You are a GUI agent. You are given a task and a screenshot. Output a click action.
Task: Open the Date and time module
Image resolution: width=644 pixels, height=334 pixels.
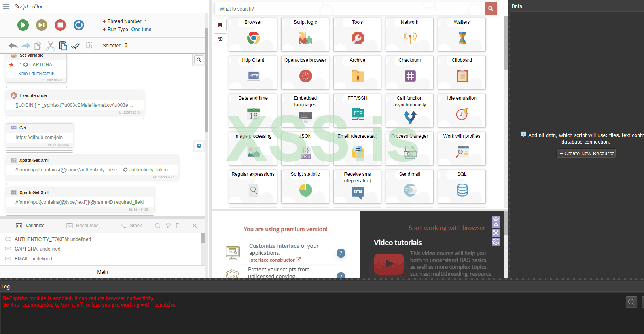(x=253, y=111)
